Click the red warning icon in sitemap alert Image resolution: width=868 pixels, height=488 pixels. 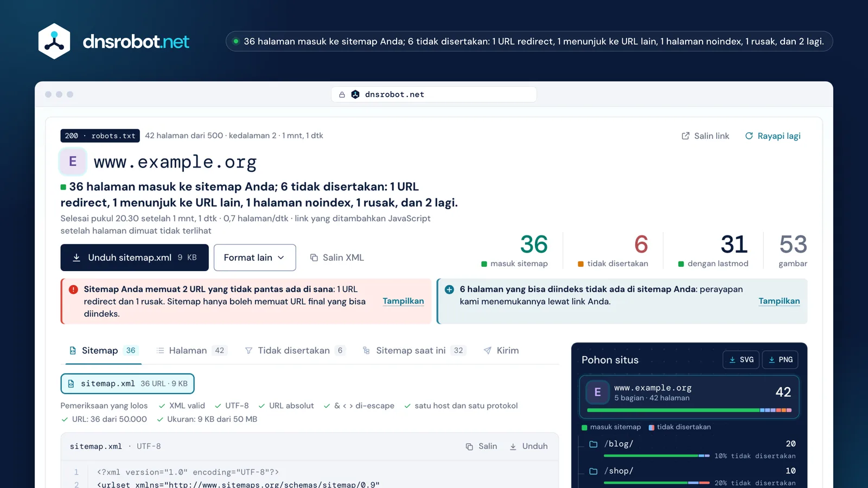click(x=73, y=290)
